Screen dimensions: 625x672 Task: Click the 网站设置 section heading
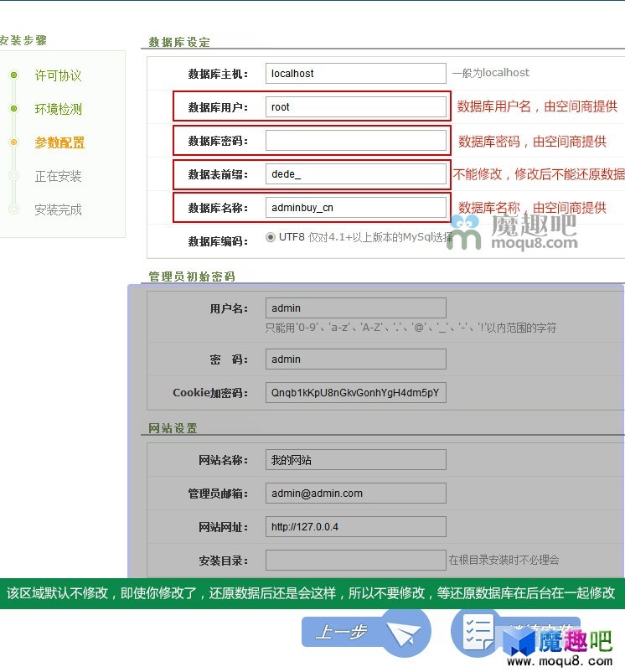coord(173,428)
